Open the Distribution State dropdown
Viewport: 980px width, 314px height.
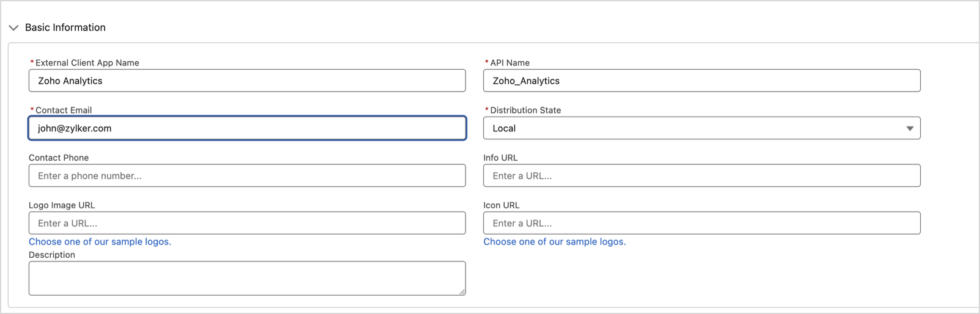(701, 128)
